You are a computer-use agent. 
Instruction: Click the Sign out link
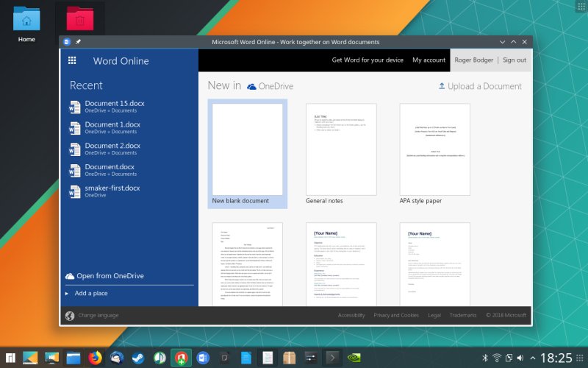[x=514, y=60]
